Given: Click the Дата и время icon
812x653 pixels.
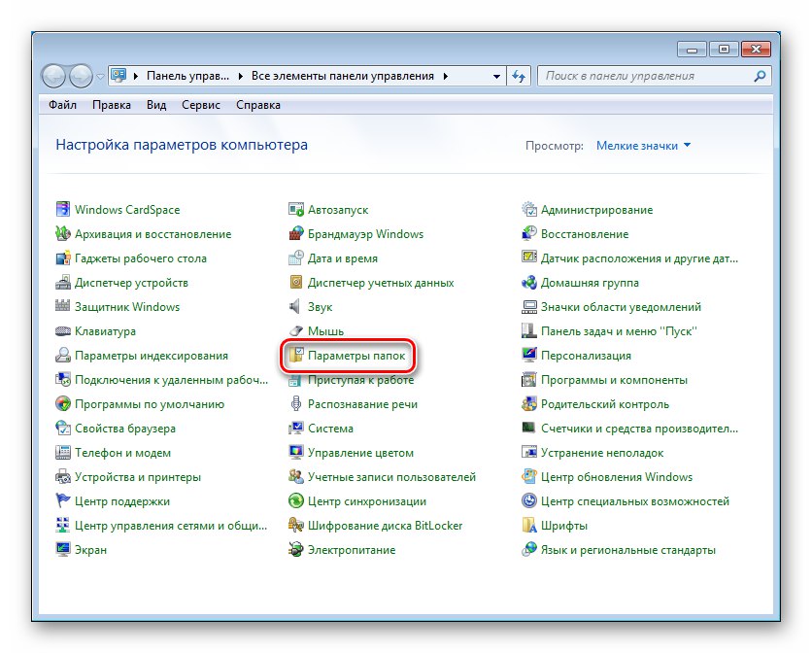Looking at the screenshot, I should [295, 258].
